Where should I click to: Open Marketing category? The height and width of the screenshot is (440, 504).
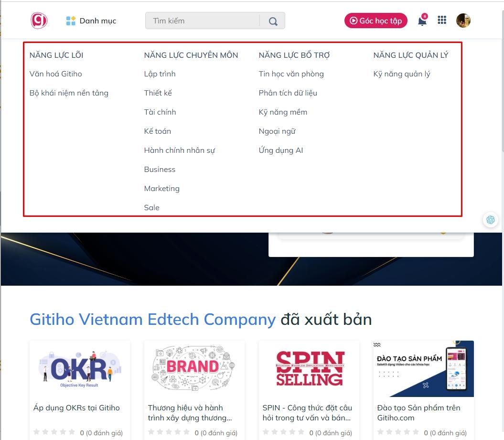point(161,189)
